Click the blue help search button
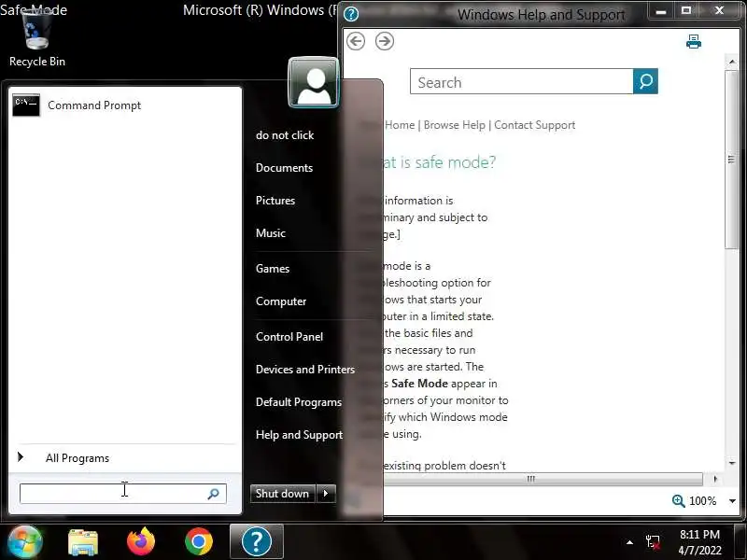Viewport: 747px width, 560px height. (x=645, y=81)
